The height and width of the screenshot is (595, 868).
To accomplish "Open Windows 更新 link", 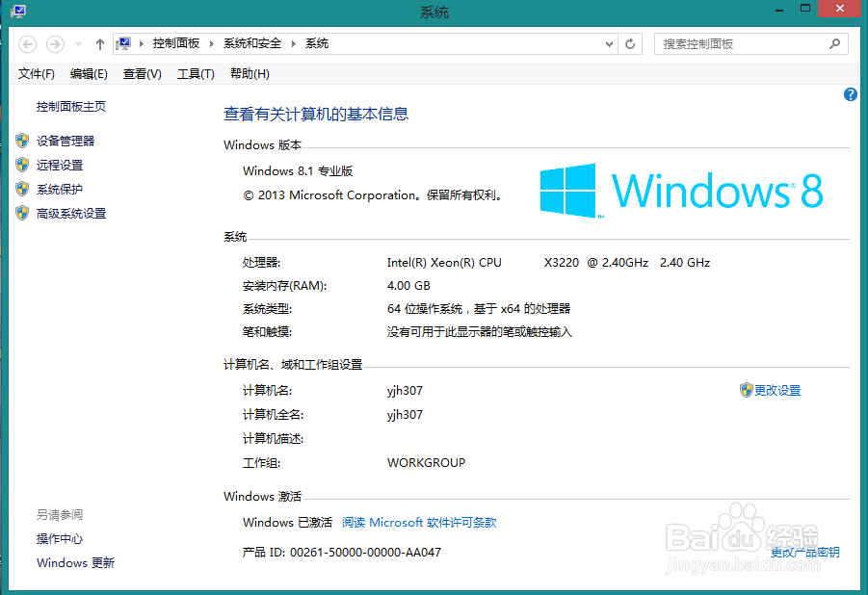I will [75, 563].
